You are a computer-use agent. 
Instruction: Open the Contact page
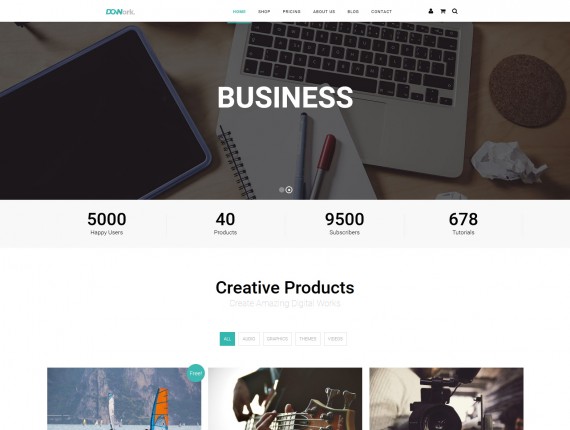(x=381, y=12)
